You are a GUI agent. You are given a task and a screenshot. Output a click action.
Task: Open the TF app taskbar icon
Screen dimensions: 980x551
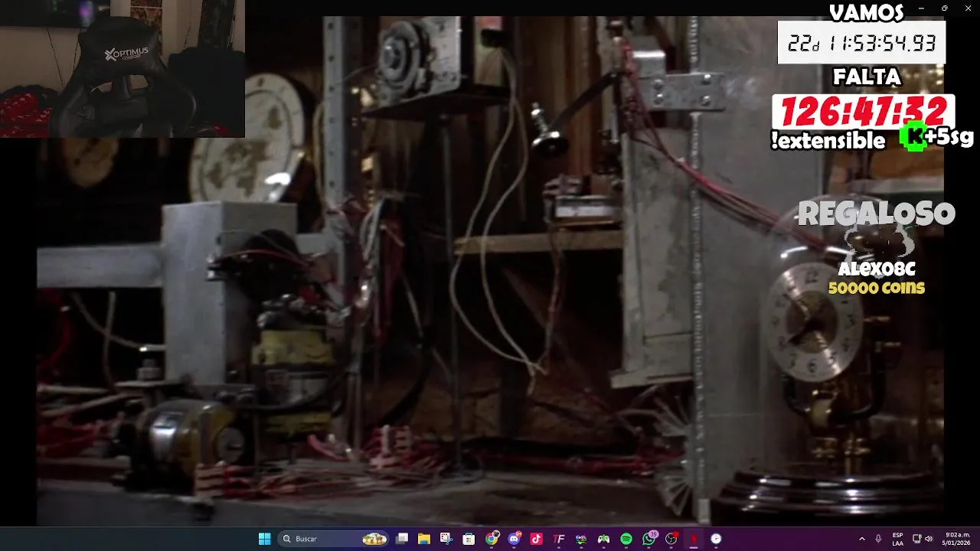tap(559, 539)
